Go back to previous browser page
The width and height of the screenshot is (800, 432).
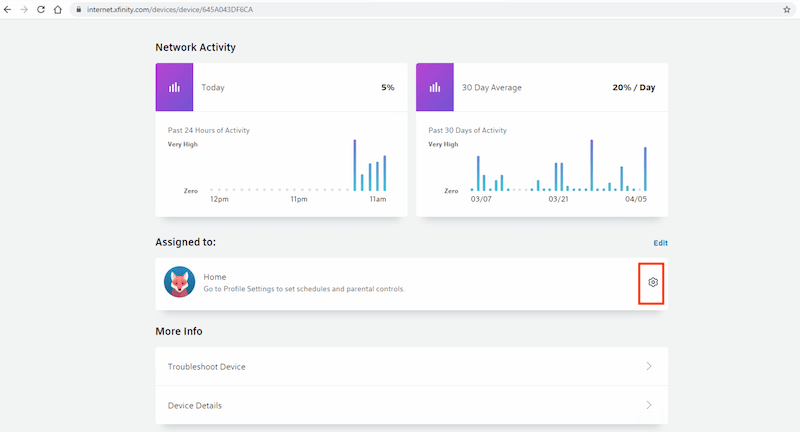pyautogui.click(x=8, y=9)
